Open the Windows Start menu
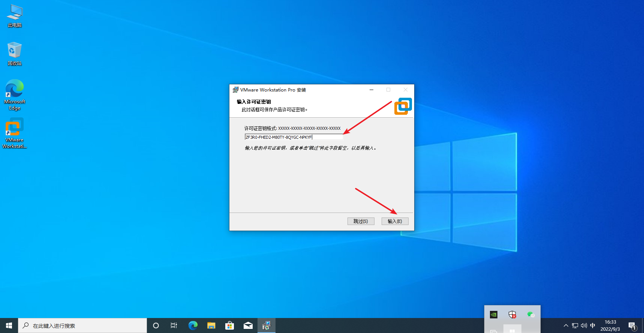Image resolution: width=644 pixels, height=333 pixels. (x=9, y=325)
